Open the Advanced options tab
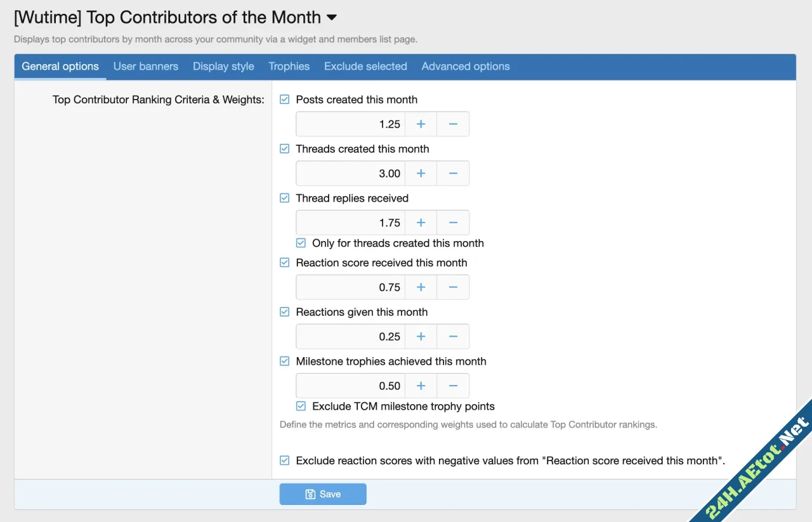This screenshot has width=812, height=522. coord(465,66)
